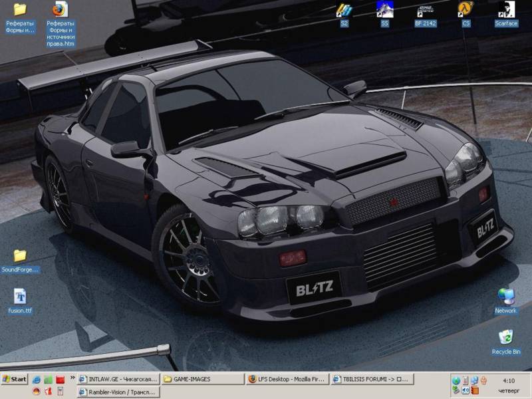This screenshot has height=399, width=532.
Task: Click the Start button
Action: (x=14, y=379)
